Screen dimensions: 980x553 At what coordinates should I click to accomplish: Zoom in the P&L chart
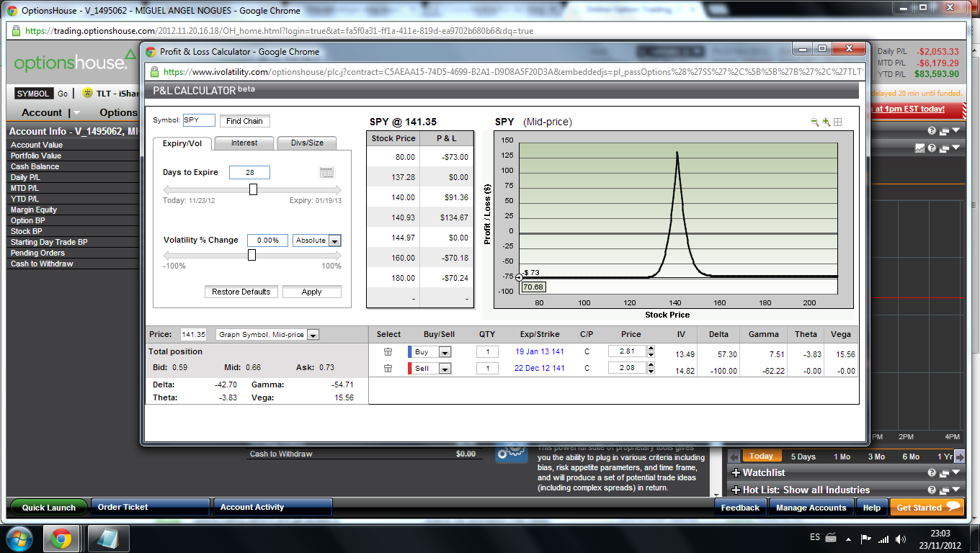click(x=827, y=122)
